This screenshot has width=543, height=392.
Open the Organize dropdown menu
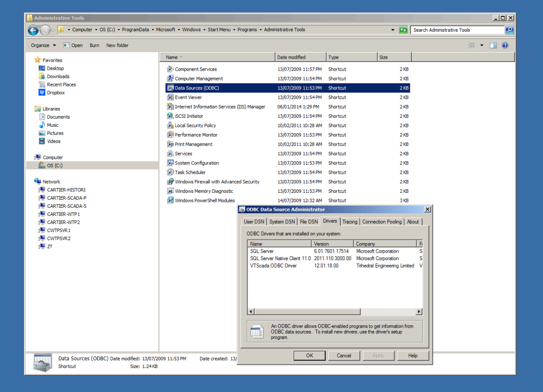coord(43,45)
